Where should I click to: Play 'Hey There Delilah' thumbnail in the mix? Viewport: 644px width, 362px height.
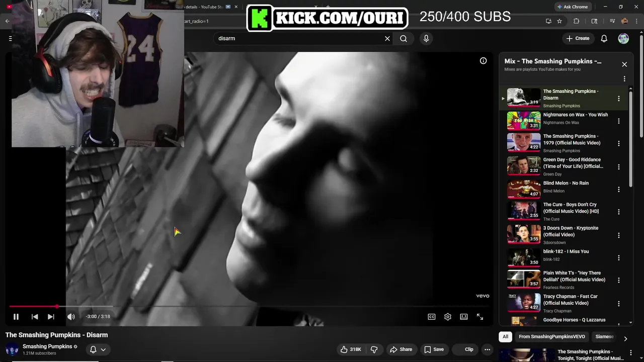524,279
